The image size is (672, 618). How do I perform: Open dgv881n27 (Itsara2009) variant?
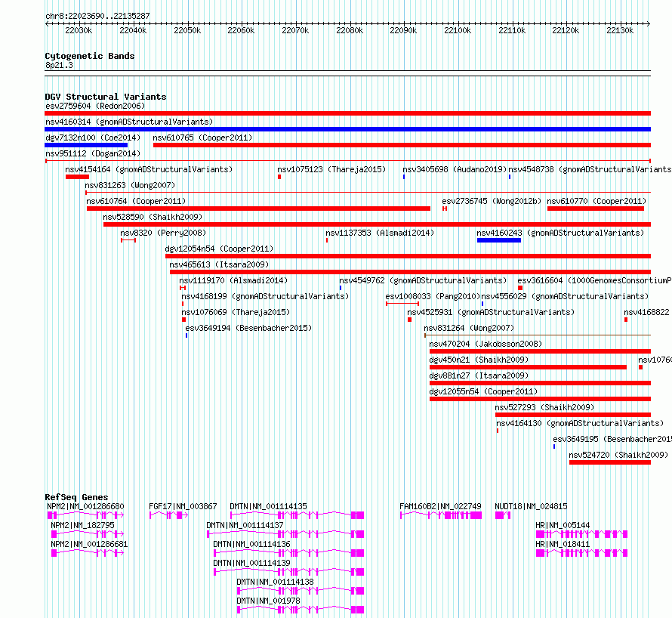[540, 383]
